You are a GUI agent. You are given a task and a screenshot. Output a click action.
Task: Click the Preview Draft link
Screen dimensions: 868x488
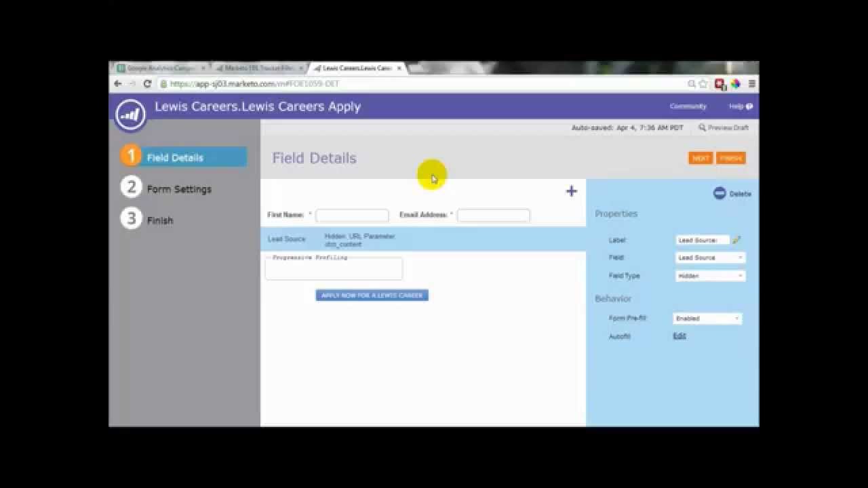click(x=728, y=127)
